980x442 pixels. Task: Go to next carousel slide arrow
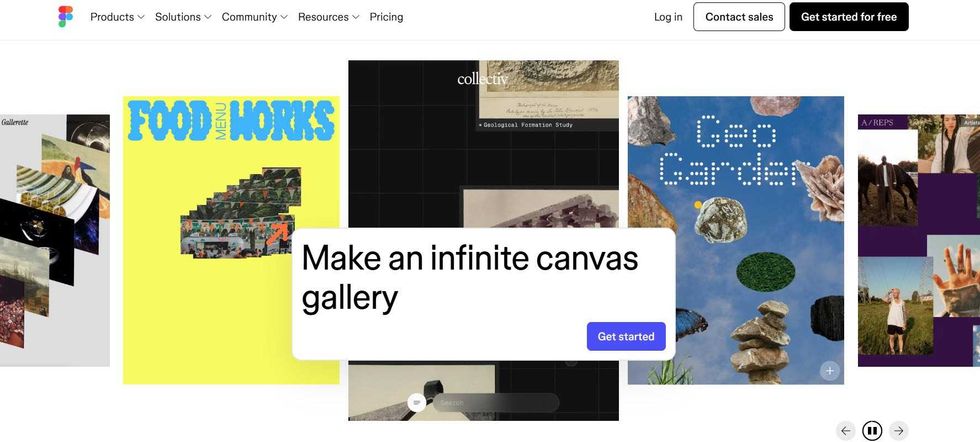click(x=898, y=431)
